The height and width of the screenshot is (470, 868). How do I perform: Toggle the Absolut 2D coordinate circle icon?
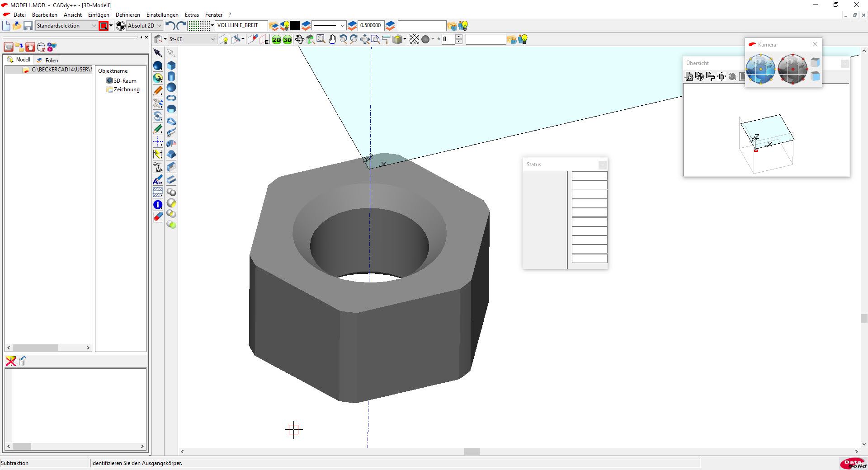coord(121,26)
